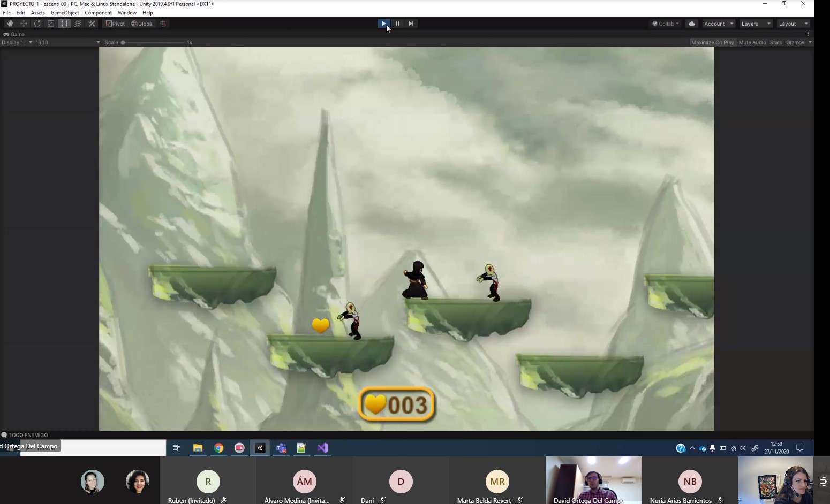Toggle the Stats overlay
This screenshot has height=504, width=830.
[775, 42]
